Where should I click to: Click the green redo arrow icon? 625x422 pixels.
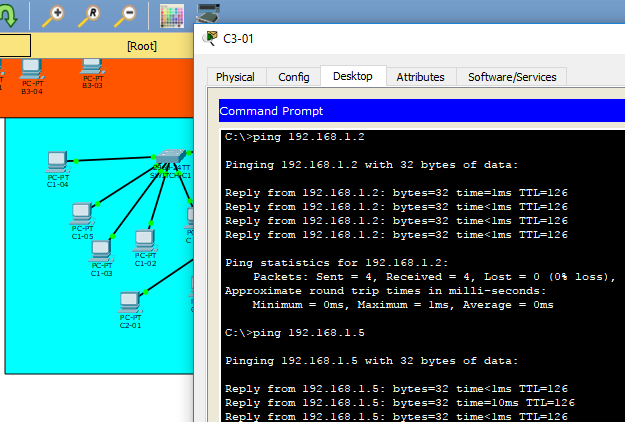tap(9, 15)
